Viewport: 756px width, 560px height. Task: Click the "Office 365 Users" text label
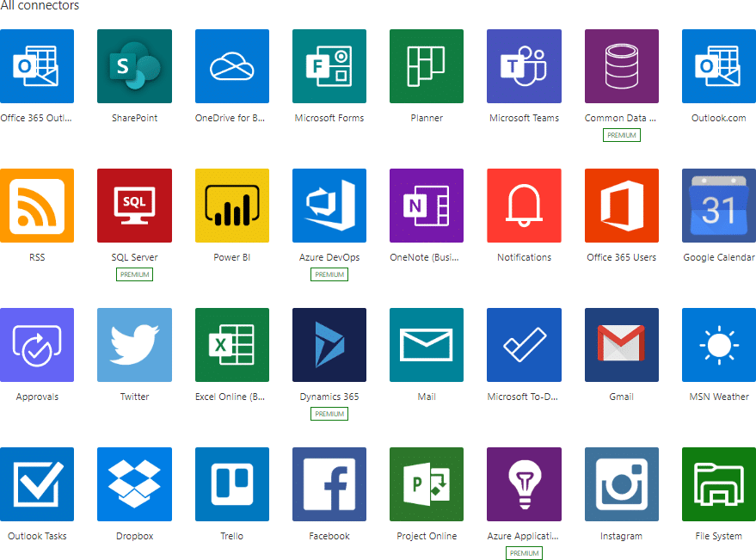click(x=622, y=257)
